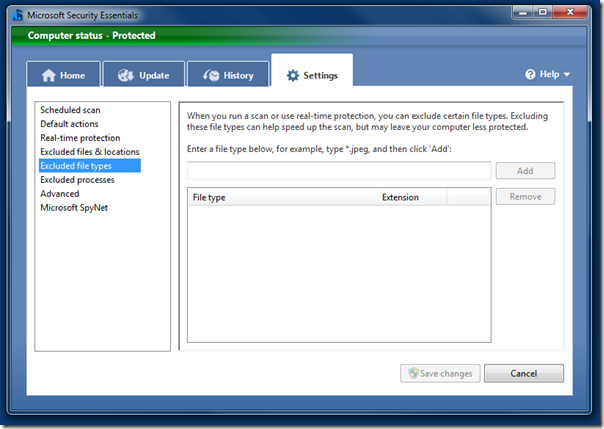Viewport: 604px width, 429px height.
Task: Click the file type text input field
Action: (339, 171)
